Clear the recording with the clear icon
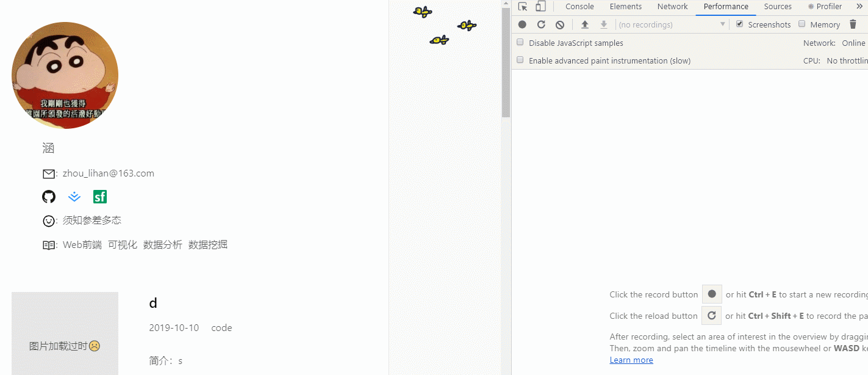 [560, 24]
